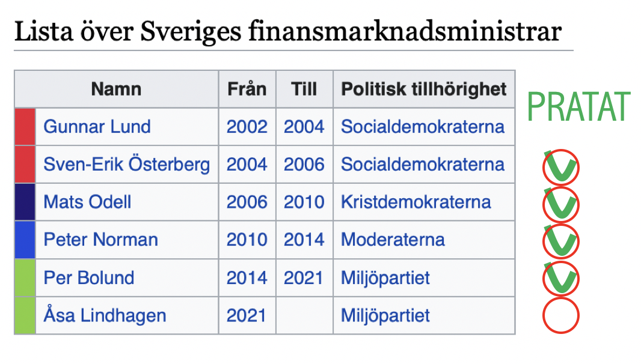Screen dimensions: 641x364
Task: Click the checked circle beside Per Bolund
Action: click(x=560, y=278)
